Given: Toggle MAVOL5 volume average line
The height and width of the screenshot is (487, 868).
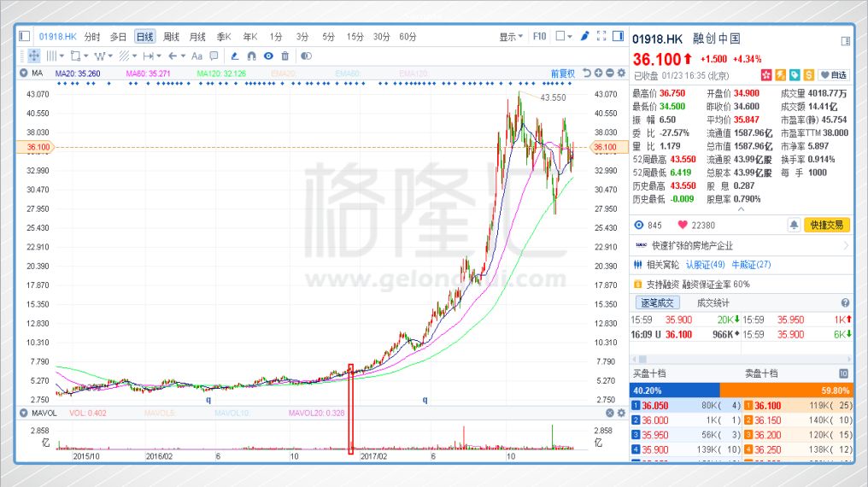Looking at the screenshot, I should [160, 413].
